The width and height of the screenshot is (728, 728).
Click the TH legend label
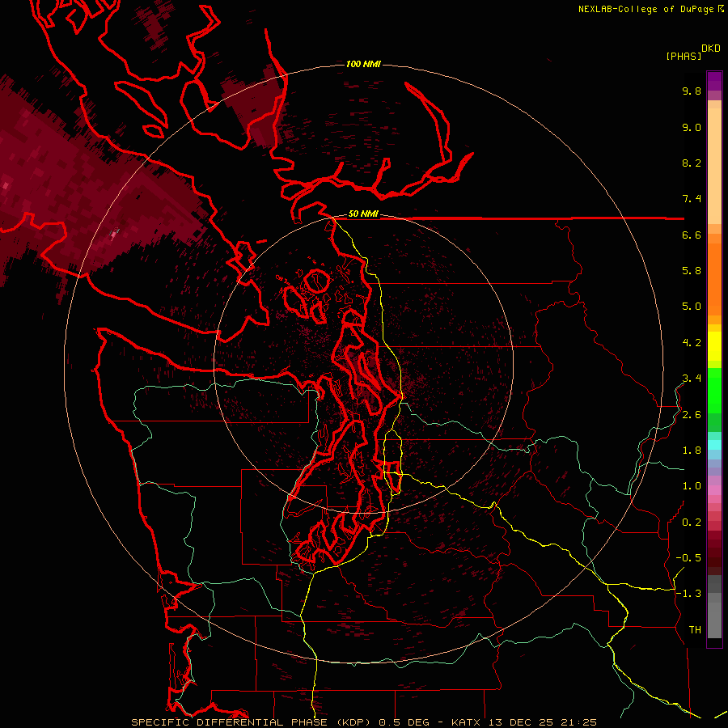(695, 630)
